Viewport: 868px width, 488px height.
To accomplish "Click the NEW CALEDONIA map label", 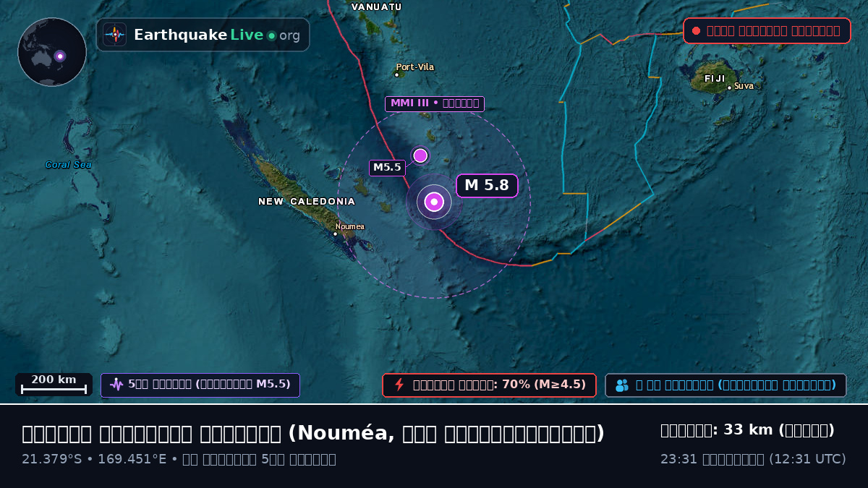I will point(307,202).
